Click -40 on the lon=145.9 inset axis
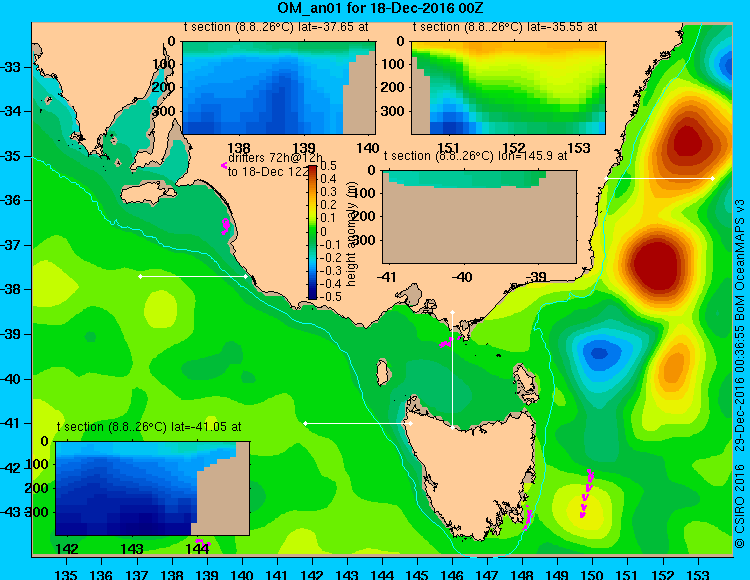Viewport: 750px width, 580px height. click(462, 276)
